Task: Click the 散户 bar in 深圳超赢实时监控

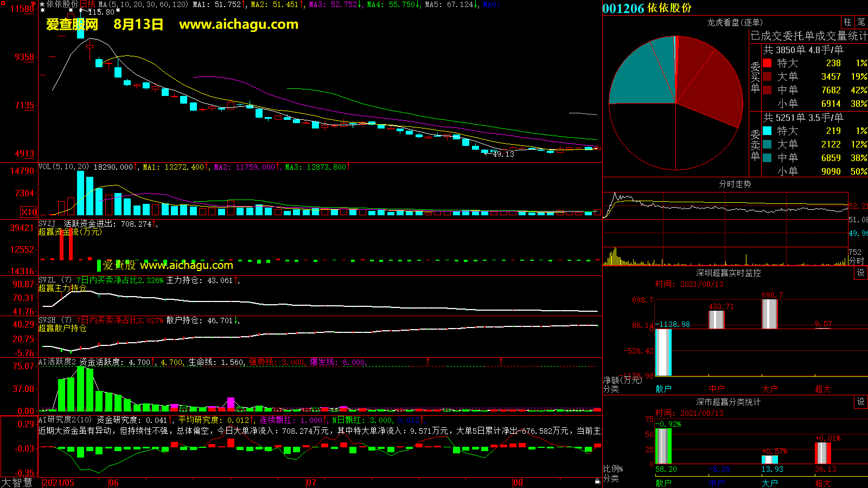Action: coord(663,352)
